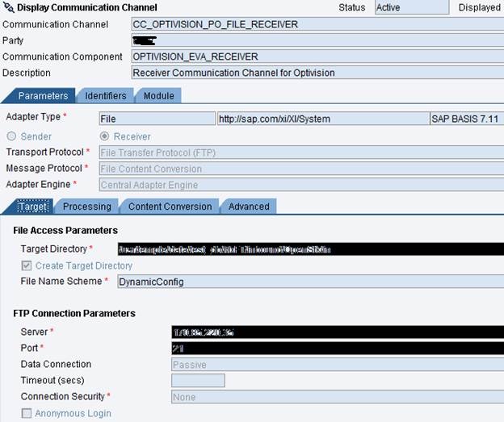Click the Description field
Viewport: 504px width, 422px height.
[x=317, y=73]
